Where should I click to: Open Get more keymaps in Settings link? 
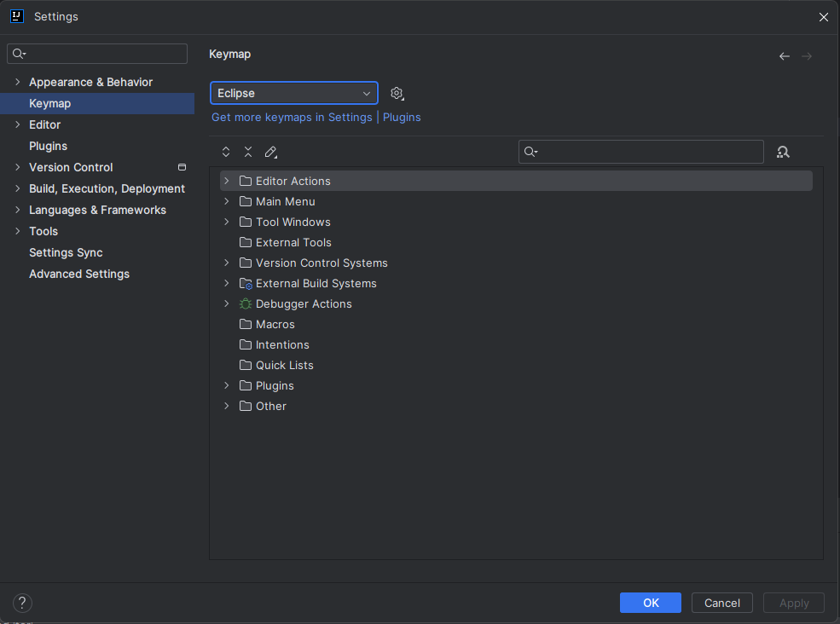[x=292, y=118]
